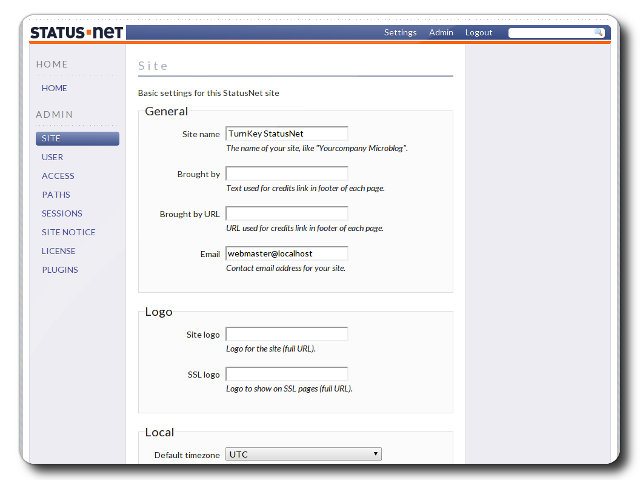Click the Email input field
The height and width of the screenshot is (480, 640).
(x=286, y=254)
